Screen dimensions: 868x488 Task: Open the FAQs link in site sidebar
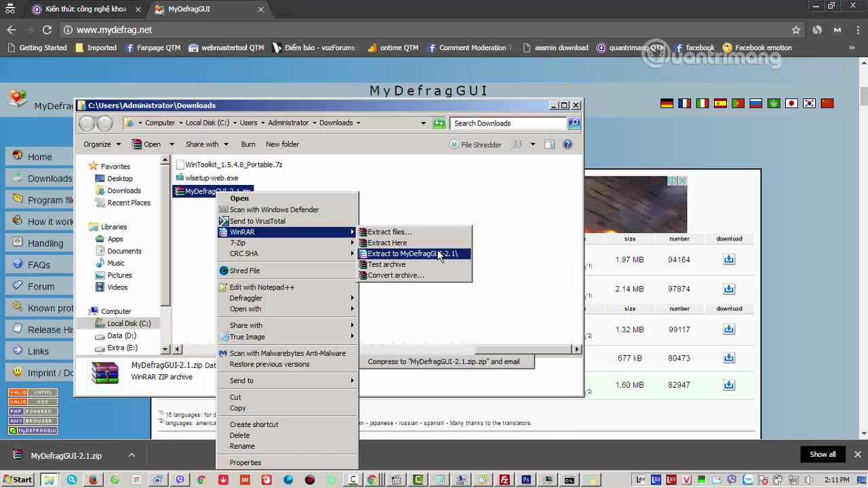pyautogui.click(x=40, y=265)
